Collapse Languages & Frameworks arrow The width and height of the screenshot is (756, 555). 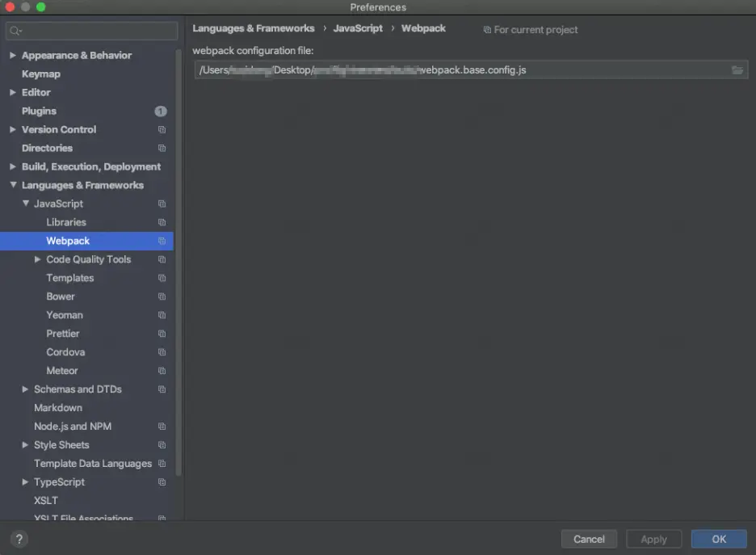pyautogui.click(x=13, y=185)
